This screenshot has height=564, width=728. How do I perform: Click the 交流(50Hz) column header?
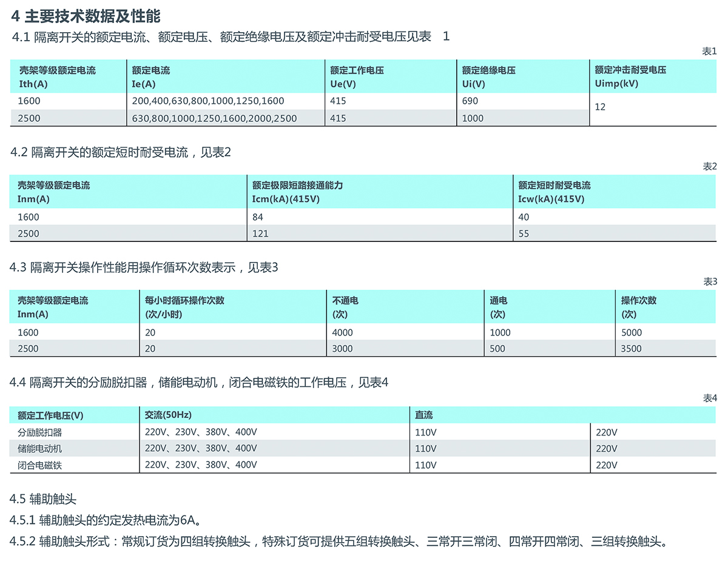(168, 415)
